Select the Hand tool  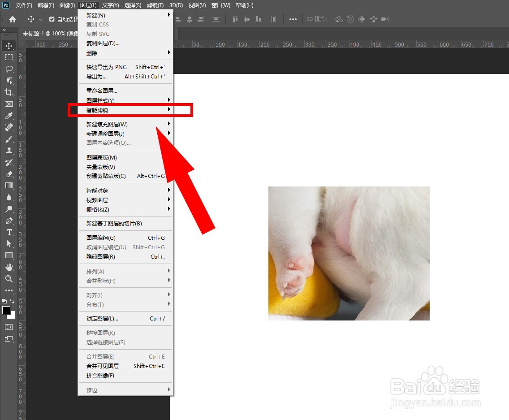(x=9, y=267)
